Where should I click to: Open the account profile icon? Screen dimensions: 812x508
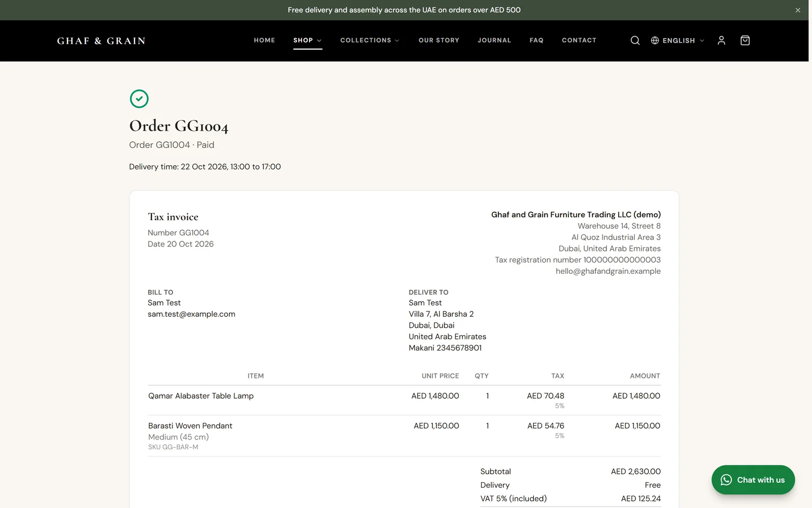721,41
